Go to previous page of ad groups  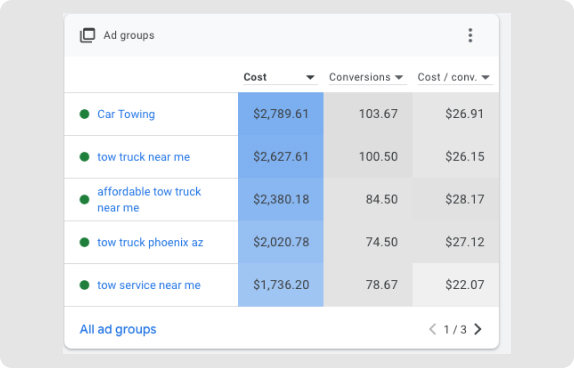click(x=433, y=329)
